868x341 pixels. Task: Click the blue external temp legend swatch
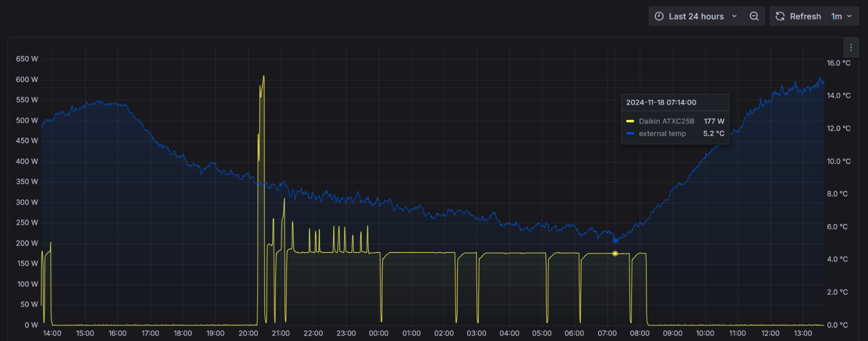(630, 133)
